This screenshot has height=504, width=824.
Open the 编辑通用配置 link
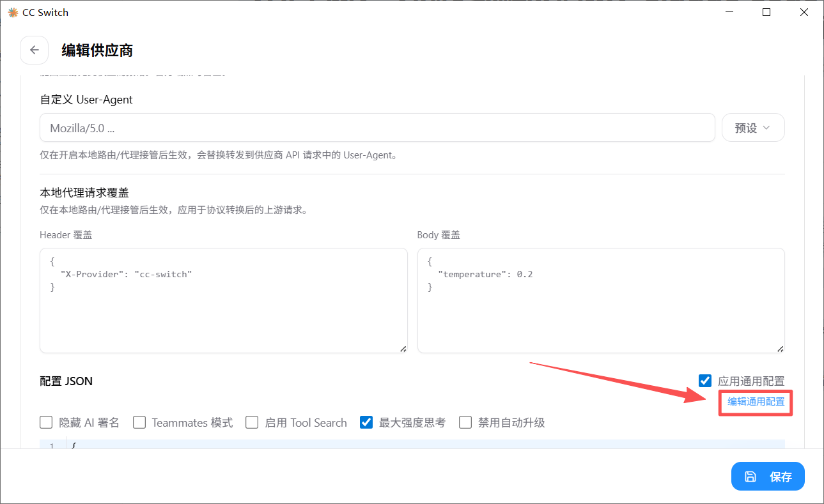point(756,402)
